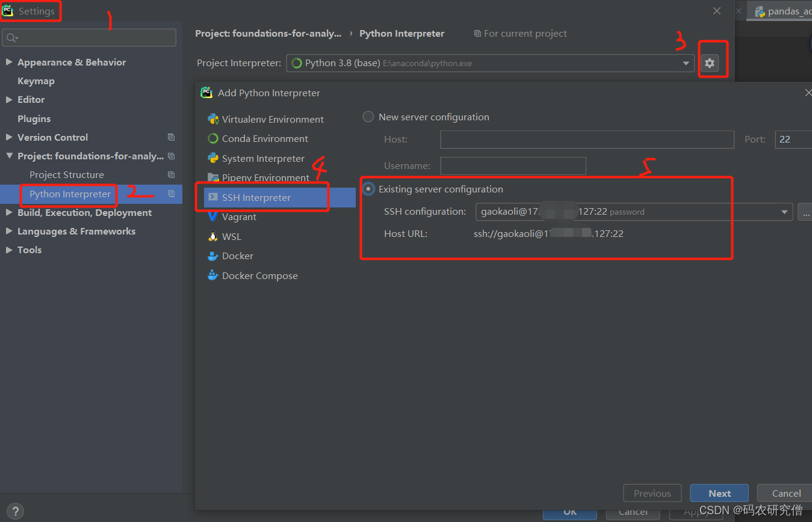Expand the Tools settings section
This screenshot has height=522, width=812.
(x=9, y=250)
